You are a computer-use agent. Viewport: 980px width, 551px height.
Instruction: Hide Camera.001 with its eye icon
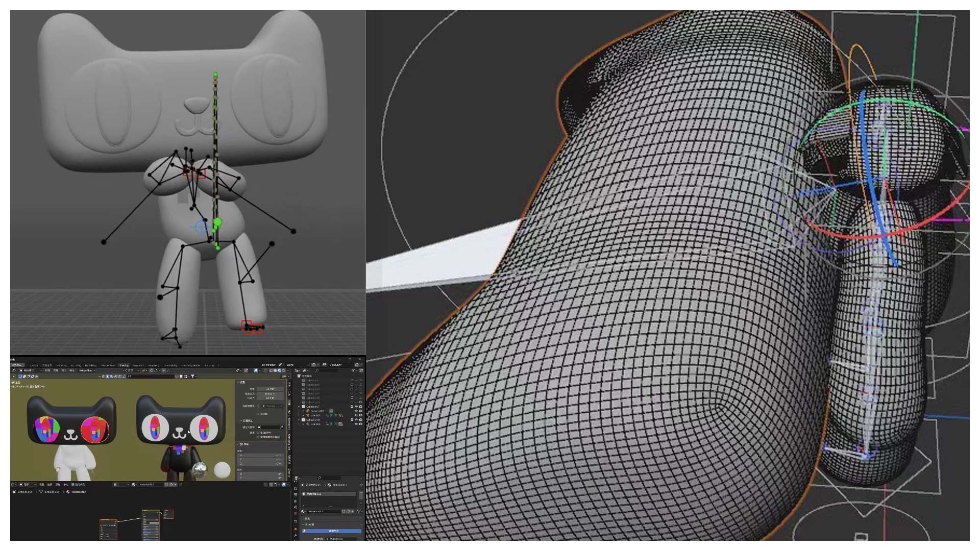[356, 411]
